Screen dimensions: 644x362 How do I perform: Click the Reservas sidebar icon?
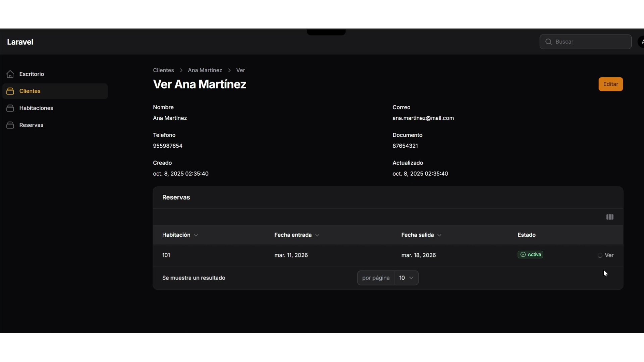(x=10, y=125)
